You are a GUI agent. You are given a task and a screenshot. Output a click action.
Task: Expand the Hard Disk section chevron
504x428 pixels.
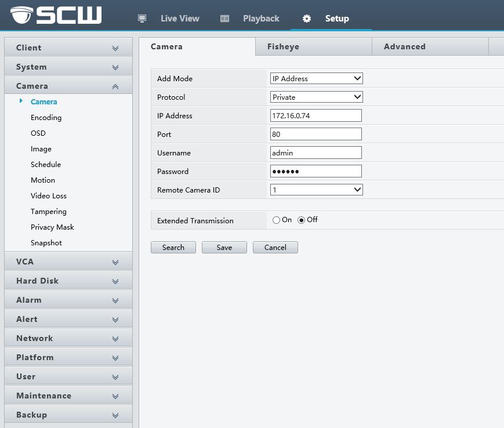click(115, 281)
